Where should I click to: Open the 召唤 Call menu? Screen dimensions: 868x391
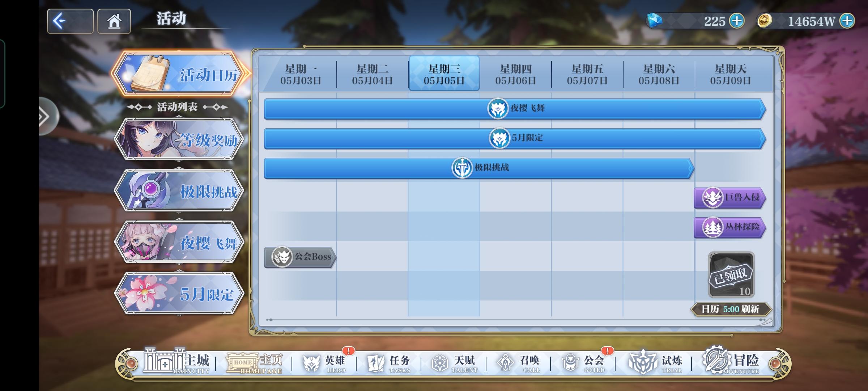[518, 363]
